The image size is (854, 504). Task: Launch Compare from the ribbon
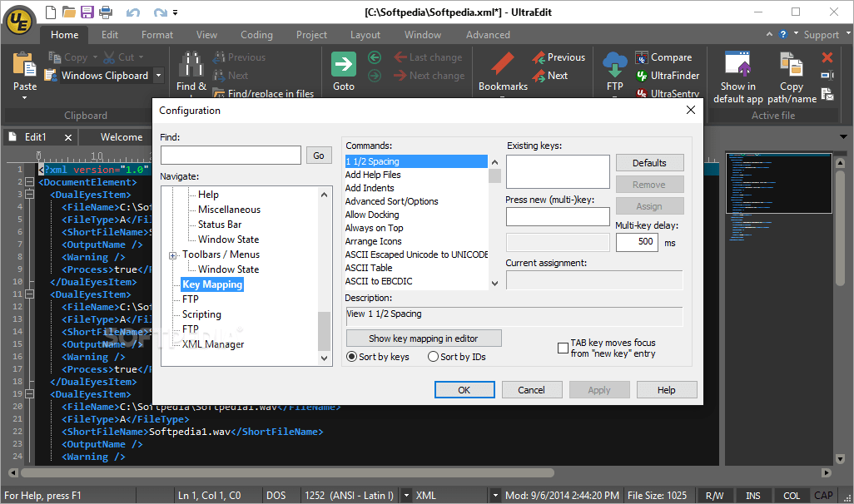click(663, 57)
